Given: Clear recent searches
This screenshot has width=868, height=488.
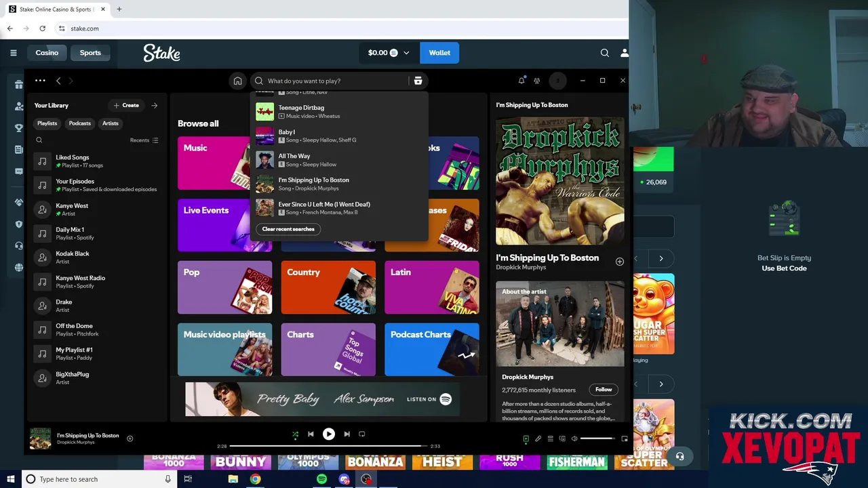Looking at the screenshot, I should pyautogui.click(x=288, y=229).
